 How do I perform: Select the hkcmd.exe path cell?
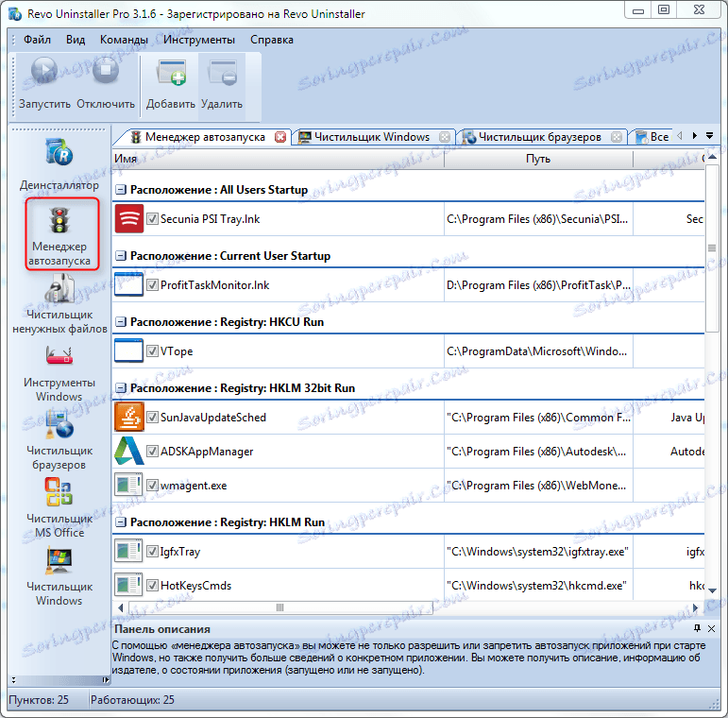click(x=538, y=585)
